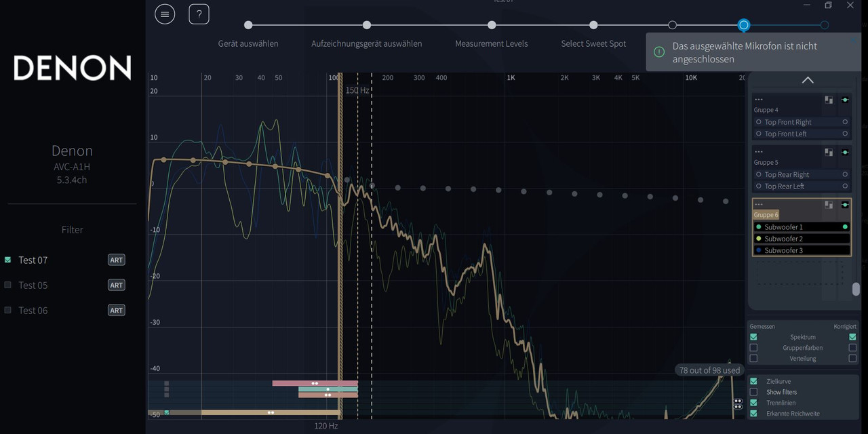Uncheck Erkannte Reichweite checkbox
Image resolution: width=868 pixels, height=434 pixels.
click(x=753, y=414)
